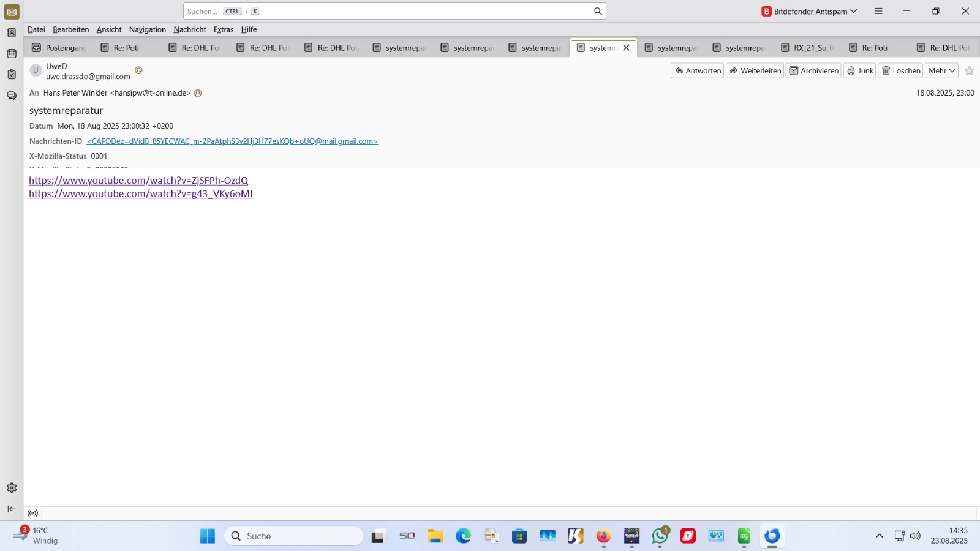This screenshot has width=980, height=551.
Task: Open WhatsApp from the taskbar
Action: pyautogui.click(x=660, y=536)
